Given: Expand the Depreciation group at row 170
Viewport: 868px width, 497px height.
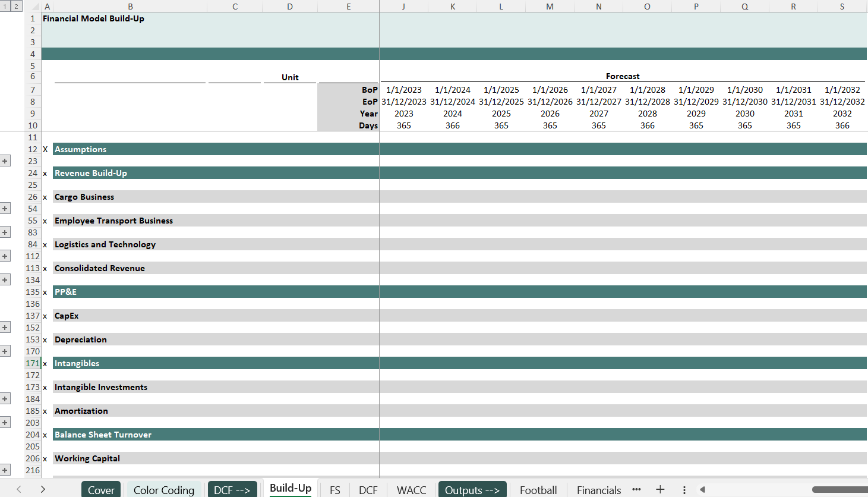Looking at the screenshot, I should click(x=5, y=351).
